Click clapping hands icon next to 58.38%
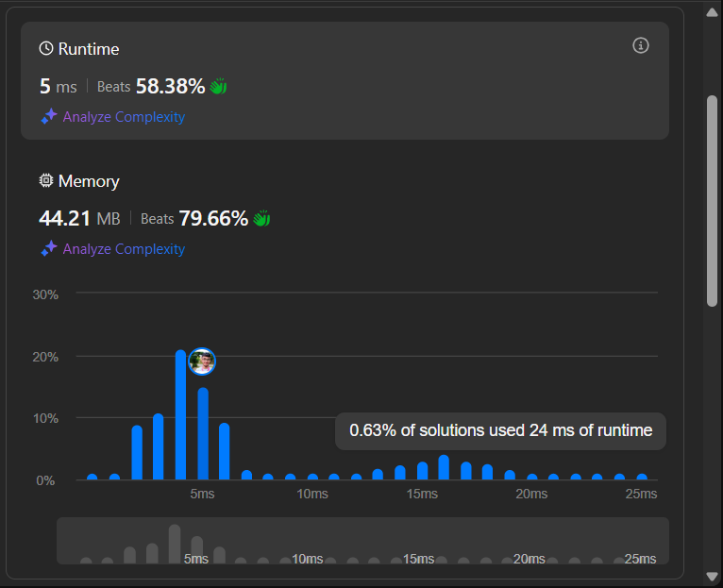The width and height of the screenshot is (723, 588). (x=219, y=86)
